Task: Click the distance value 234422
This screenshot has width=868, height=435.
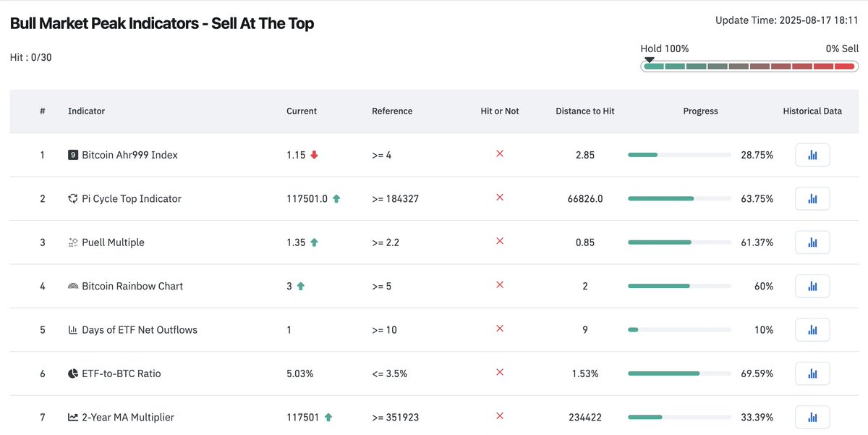Action: click(x=585, y=417)
